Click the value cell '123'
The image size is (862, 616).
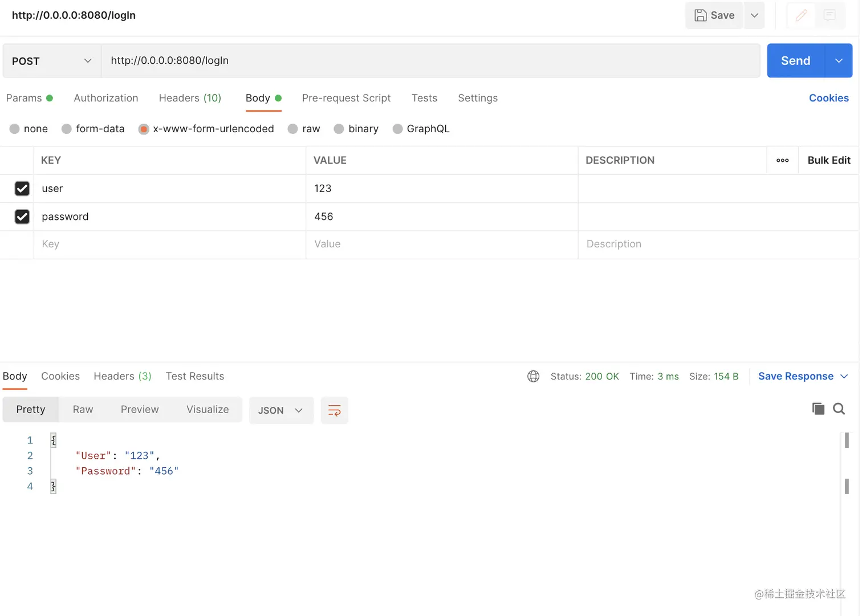(442, 189)
